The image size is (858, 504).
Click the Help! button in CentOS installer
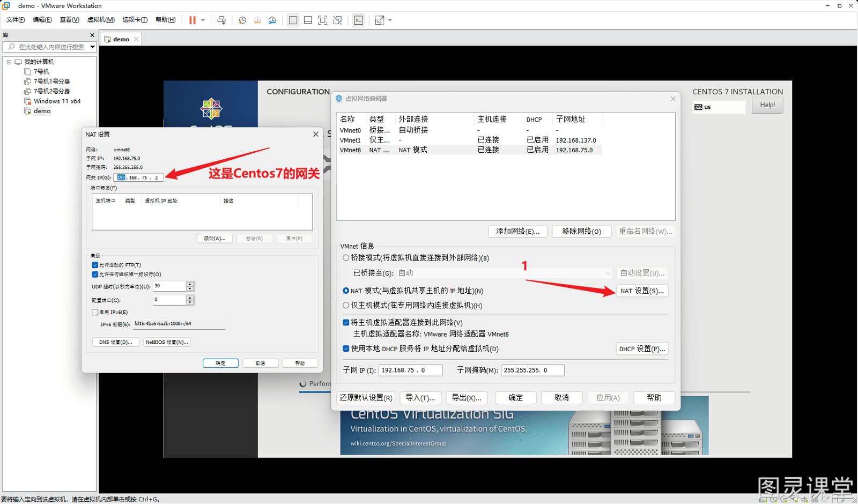click(x=767, y=105)
